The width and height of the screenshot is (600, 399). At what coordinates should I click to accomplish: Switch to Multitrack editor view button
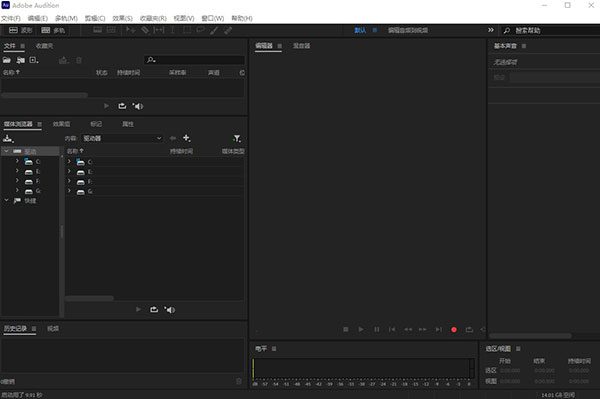pos(53,30)
